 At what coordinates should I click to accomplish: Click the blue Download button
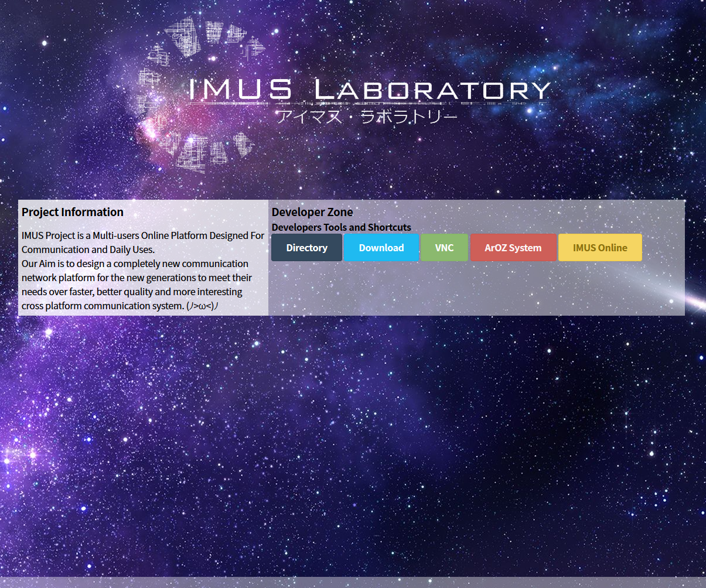pos(381,248)
